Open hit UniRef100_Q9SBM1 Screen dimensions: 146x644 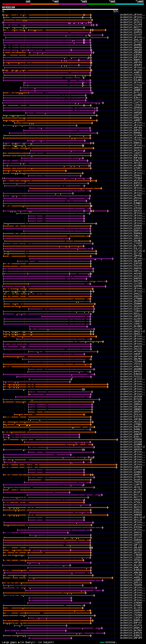tap(131, 30)
